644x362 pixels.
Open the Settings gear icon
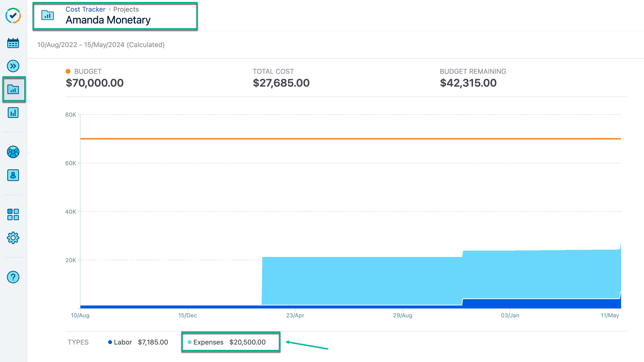13,238
